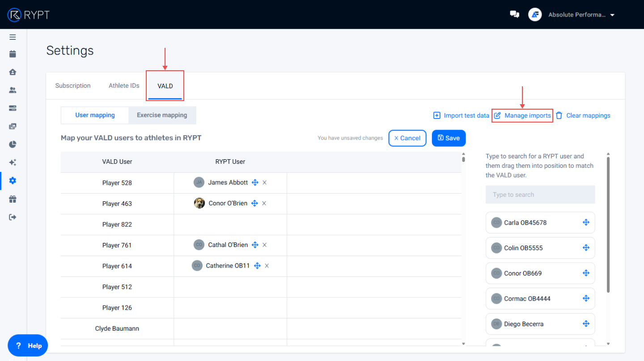Open the people icon in the sidebar
Image resolution: width=644 pixels, height=361 pixels.
click(x=13, y=90)
